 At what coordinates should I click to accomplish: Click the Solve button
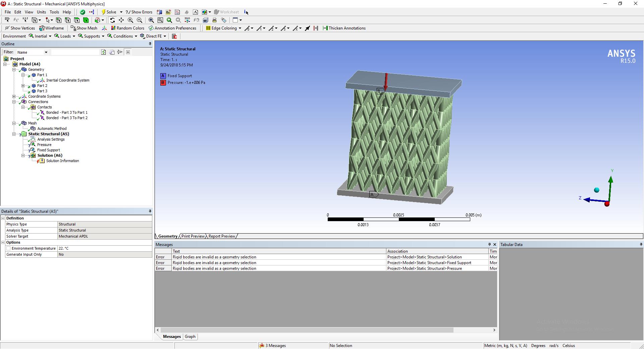coord(109,12)
